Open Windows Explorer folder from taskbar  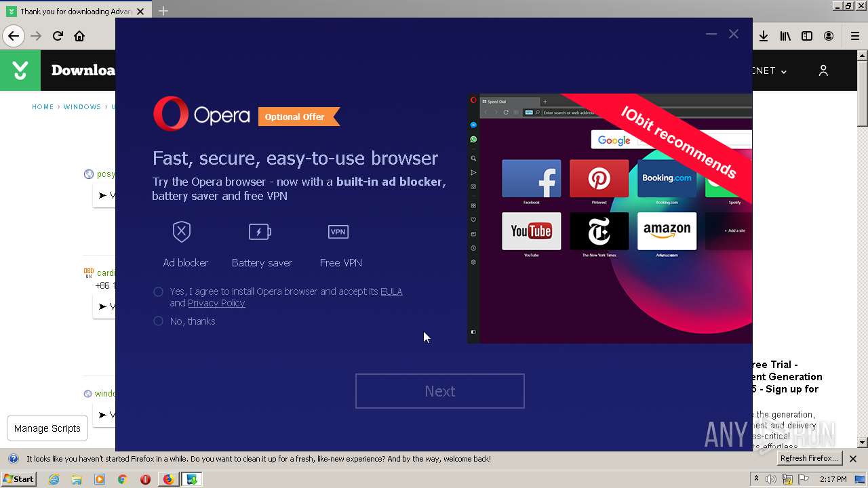click(77, 479)
